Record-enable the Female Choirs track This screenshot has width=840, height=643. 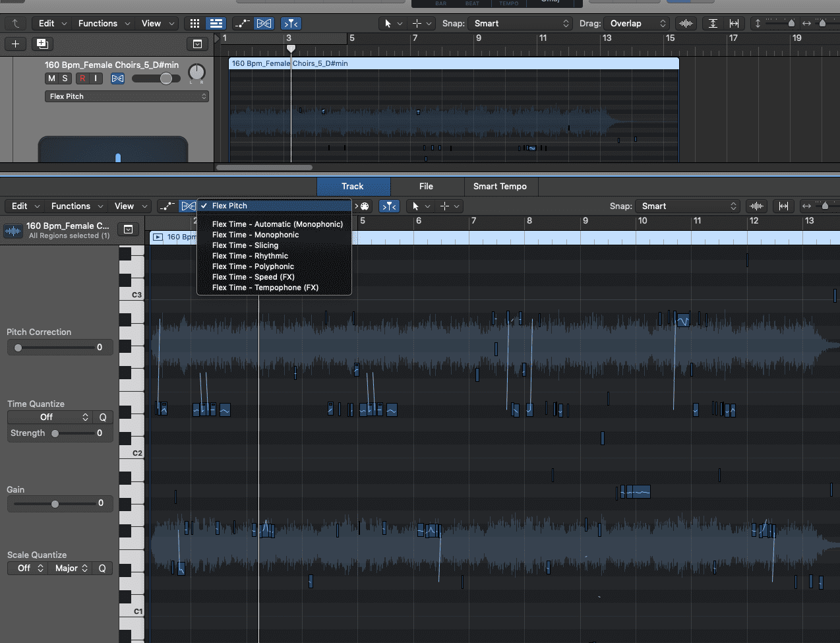pyautogui.click(x=82, y=78)
